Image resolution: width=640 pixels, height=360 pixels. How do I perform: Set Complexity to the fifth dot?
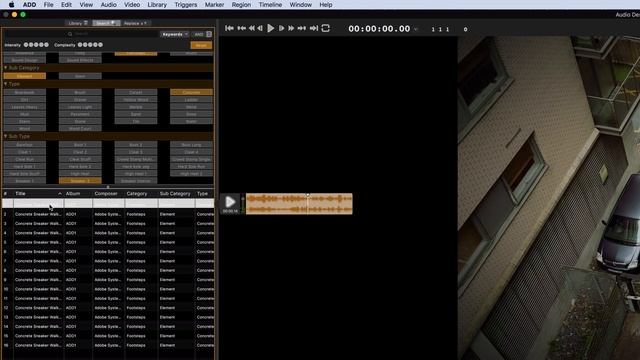coord(100,44)
